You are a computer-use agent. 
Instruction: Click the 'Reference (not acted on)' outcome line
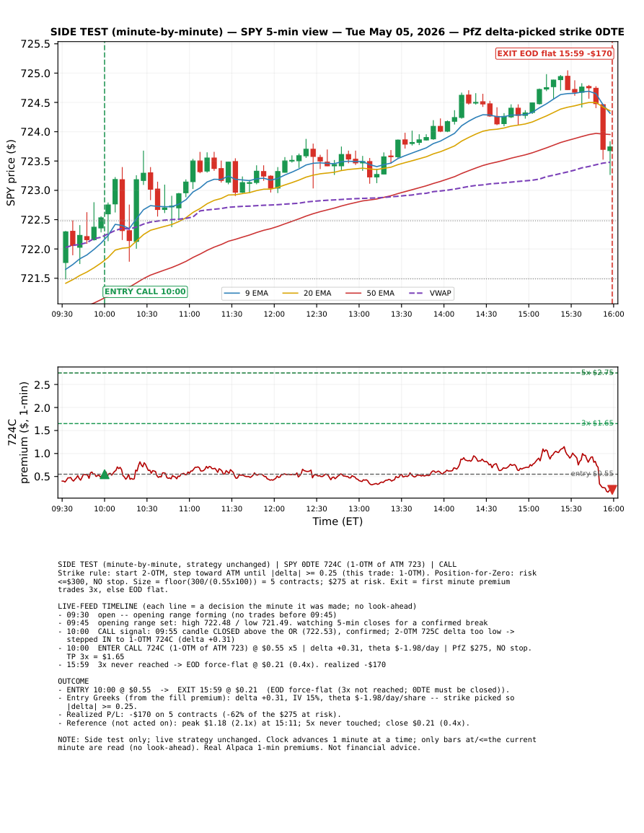(x=263, y=723)
